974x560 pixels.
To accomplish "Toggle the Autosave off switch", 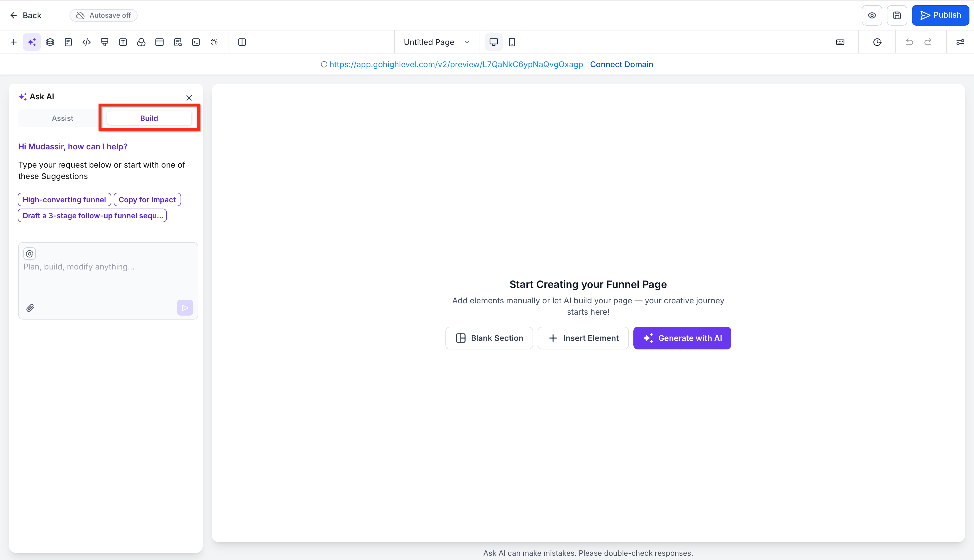I will (x=103, y=15).
